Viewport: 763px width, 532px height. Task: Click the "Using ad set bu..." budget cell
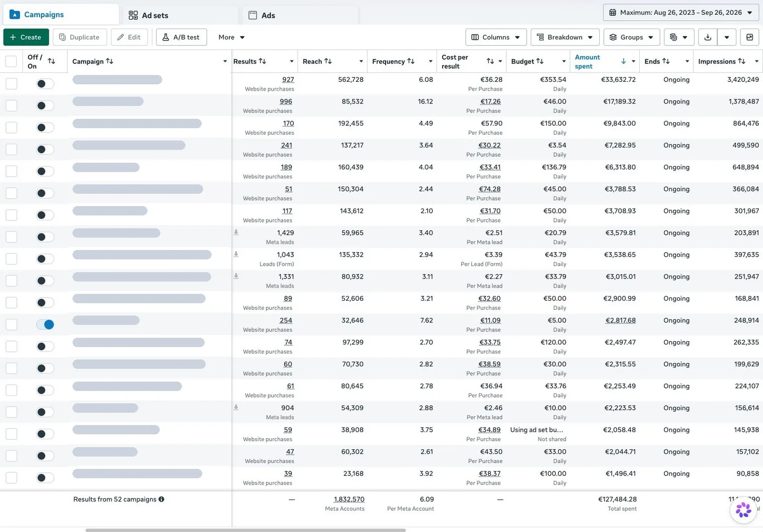[537, 429]
